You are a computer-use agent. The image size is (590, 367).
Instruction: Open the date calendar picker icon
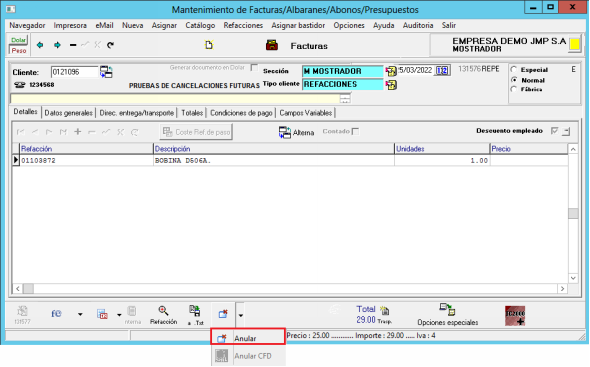click(442, 70)
